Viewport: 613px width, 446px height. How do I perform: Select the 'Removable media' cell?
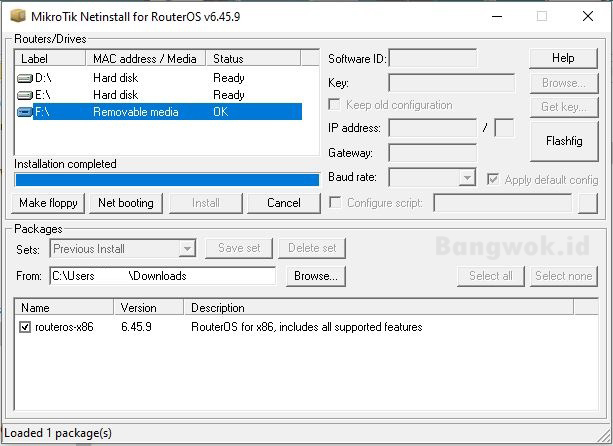pyautogui.click(x=136, y=112)
